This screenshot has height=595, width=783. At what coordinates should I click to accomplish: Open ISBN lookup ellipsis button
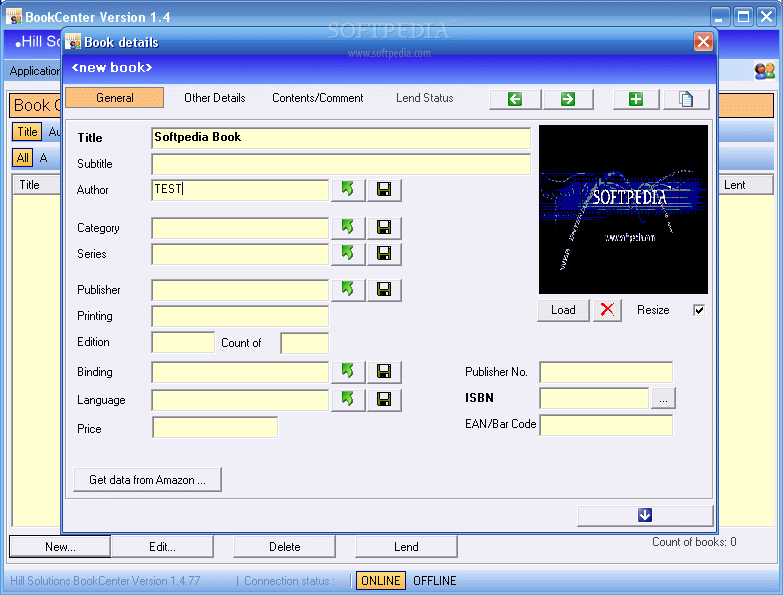pos(663,398)
